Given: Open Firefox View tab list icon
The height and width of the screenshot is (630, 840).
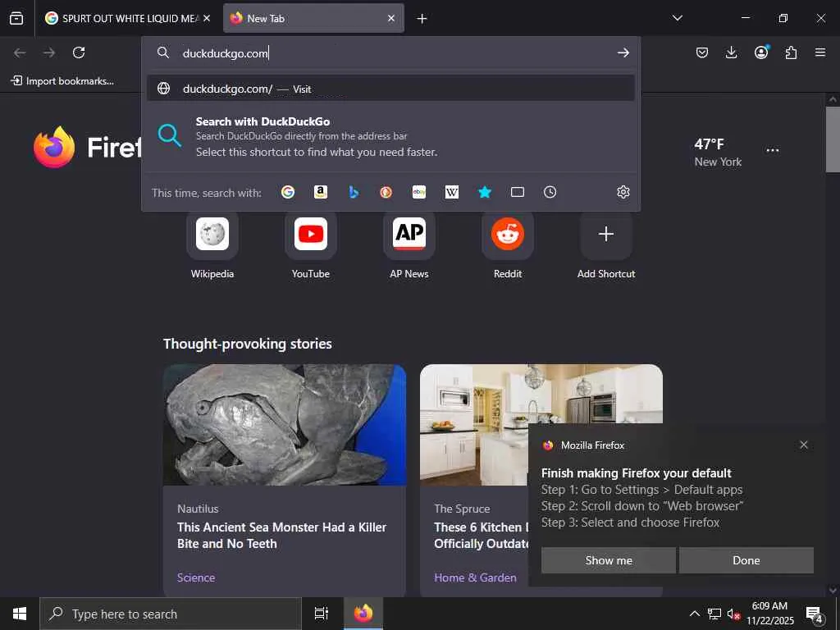Looking at the screenshot, I should [16, 18].
